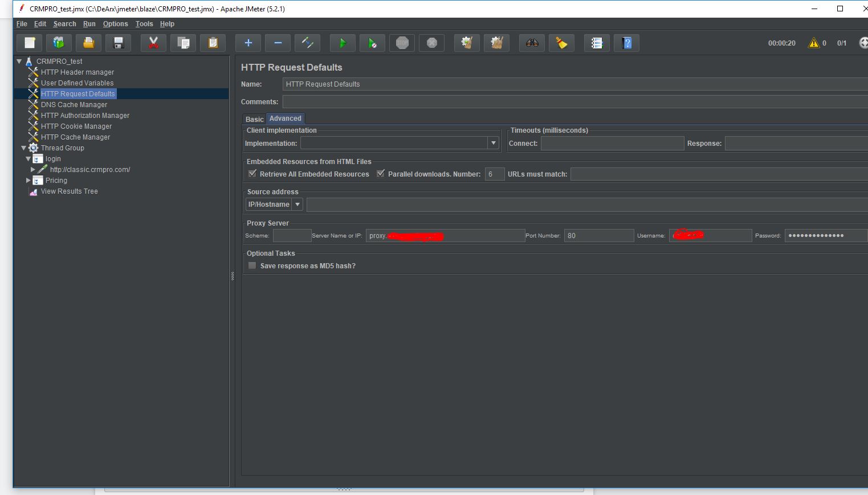The height and width of the screenshot is (495, 868).
Task: Click the Paste clipboard icon
Action: point(213,43)
